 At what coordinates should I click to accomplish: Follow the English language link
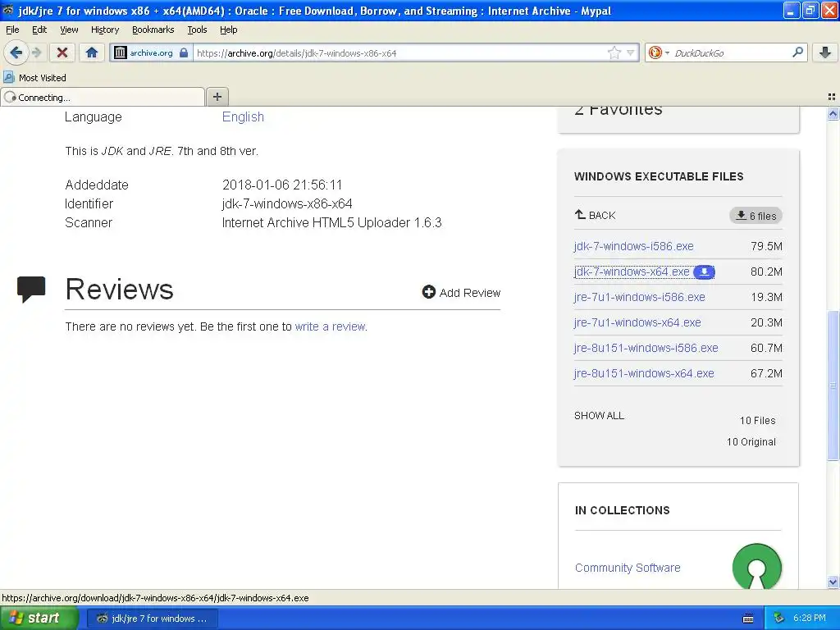[x=243, y=116]
